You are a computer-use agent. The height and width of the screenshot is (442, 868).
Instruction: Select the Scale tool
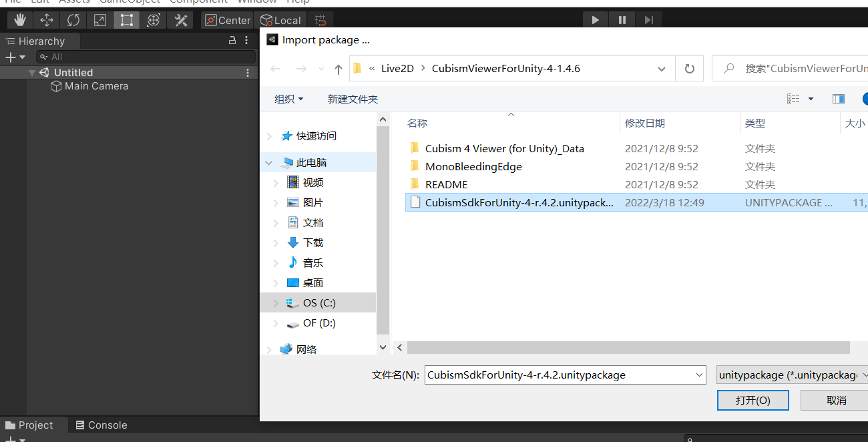100,20
